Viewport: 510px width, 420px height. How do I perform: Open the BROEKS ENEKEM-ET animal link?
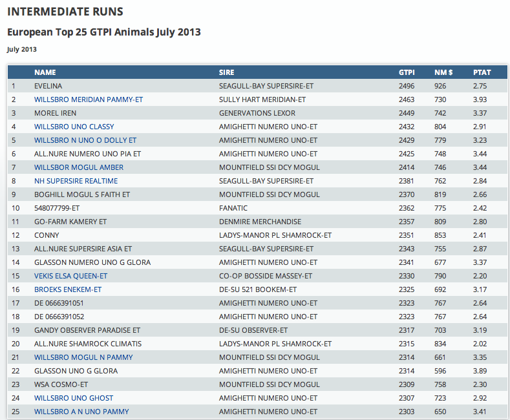click(x=68, y=289)
